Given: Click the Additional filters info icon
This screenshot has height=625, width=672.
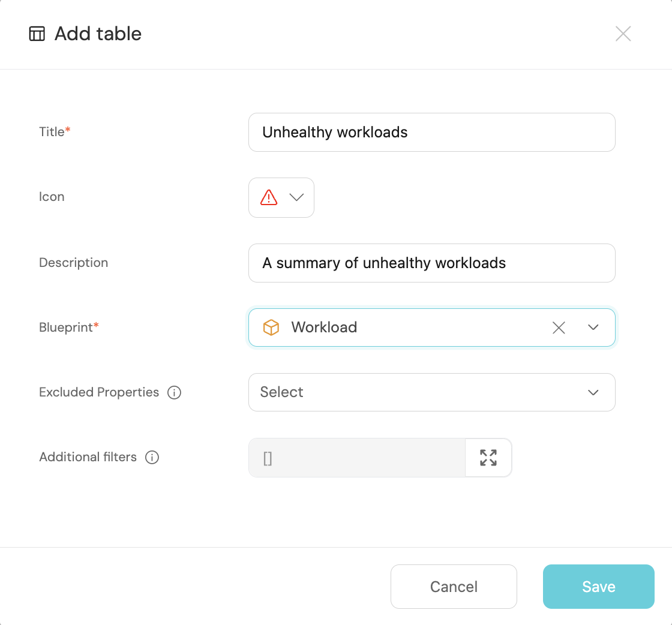Looking at the screenshot, I should pos(152,458).
